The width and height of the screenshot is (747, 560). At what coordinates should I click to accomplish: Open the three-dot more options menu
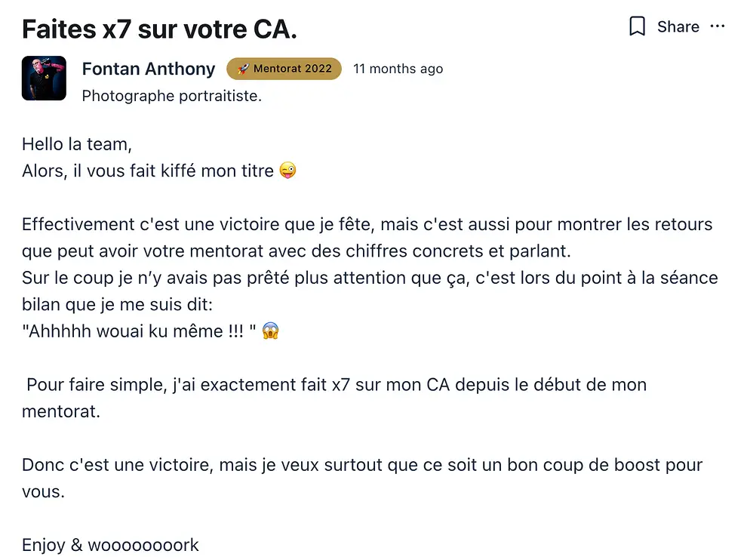[x=717, y=26]
